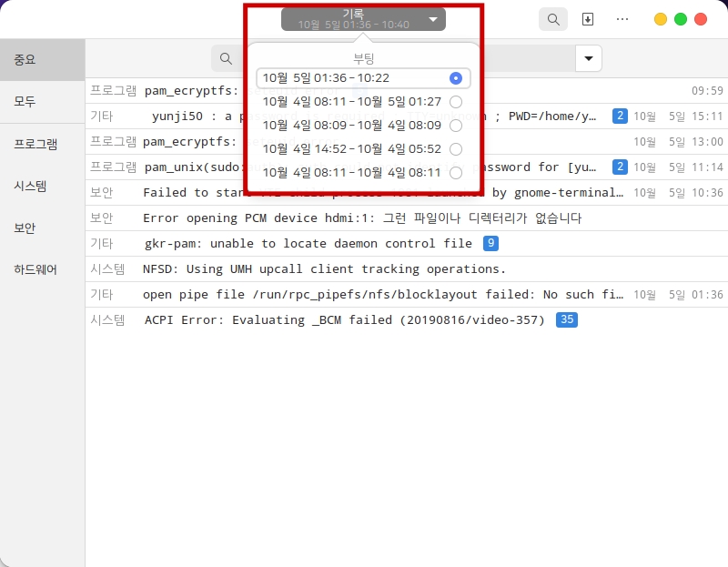Select boot 10월 5일 01:36 – 10:22
This screenshot has width=728, height=567.
tap(363, 78)
